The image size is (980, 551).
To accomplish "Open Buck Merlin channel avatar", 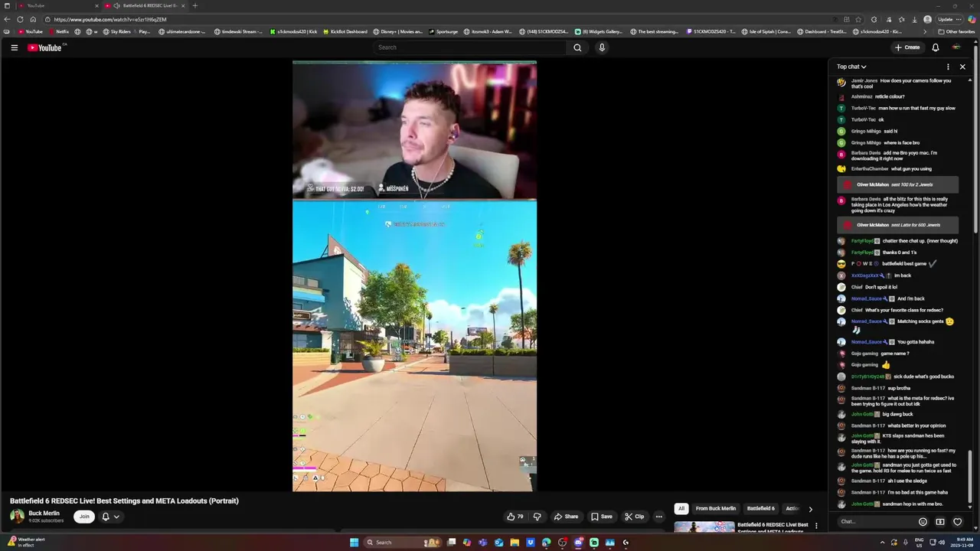I will (17, 517).
